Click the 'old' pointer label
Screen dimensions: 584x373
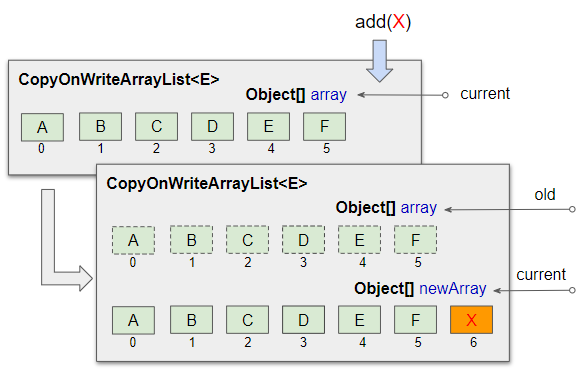[545, 195]
